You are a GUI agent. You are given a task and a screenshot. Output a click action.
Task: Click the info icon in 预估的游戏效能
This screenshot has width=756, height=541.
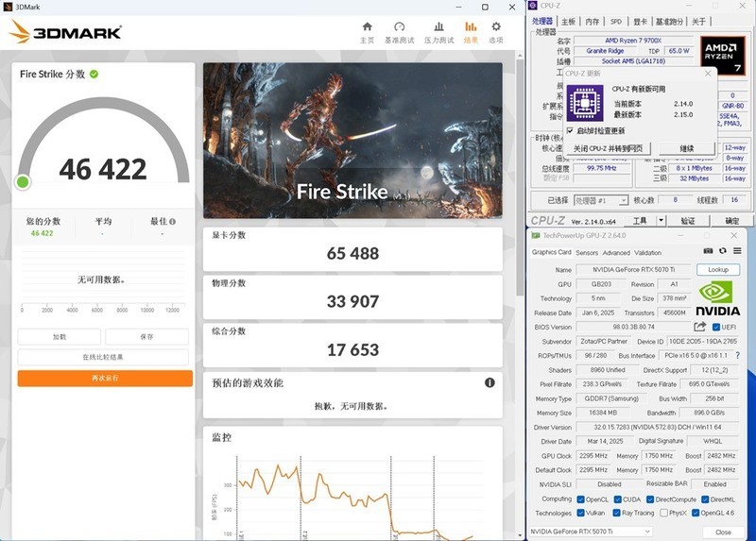pos(490,382)
